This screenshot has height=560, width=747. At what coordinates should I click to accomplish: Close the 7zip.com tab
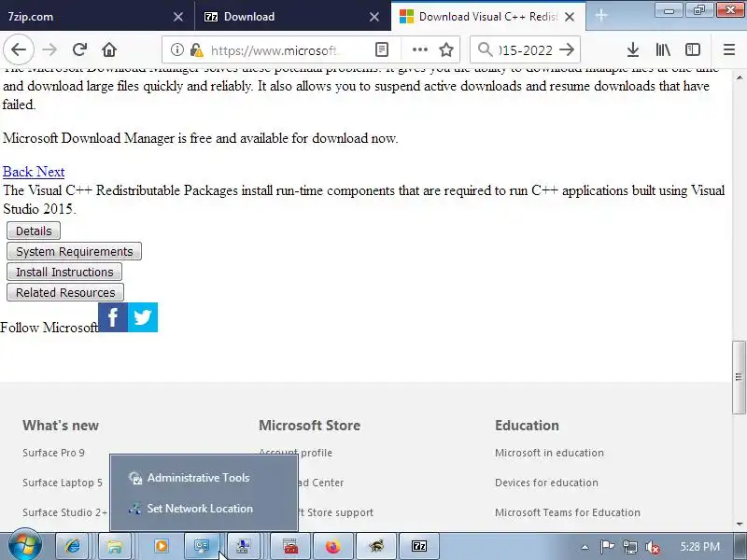(178, 17)
